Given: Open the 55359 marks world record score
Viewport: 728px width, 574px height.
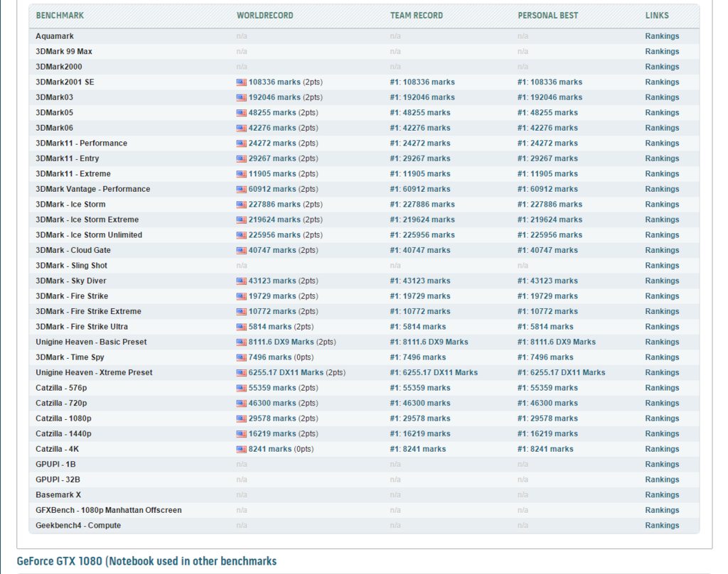Looking at the screenshot, I should [272, 389].
